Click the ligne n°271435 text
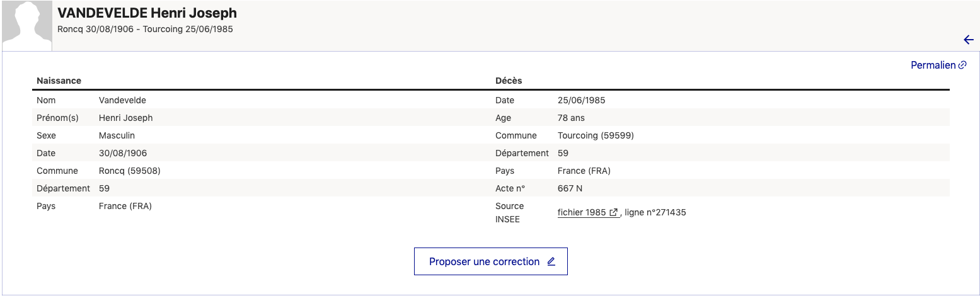Viewport: 980px width, 296px height. [x=655, y=213]
